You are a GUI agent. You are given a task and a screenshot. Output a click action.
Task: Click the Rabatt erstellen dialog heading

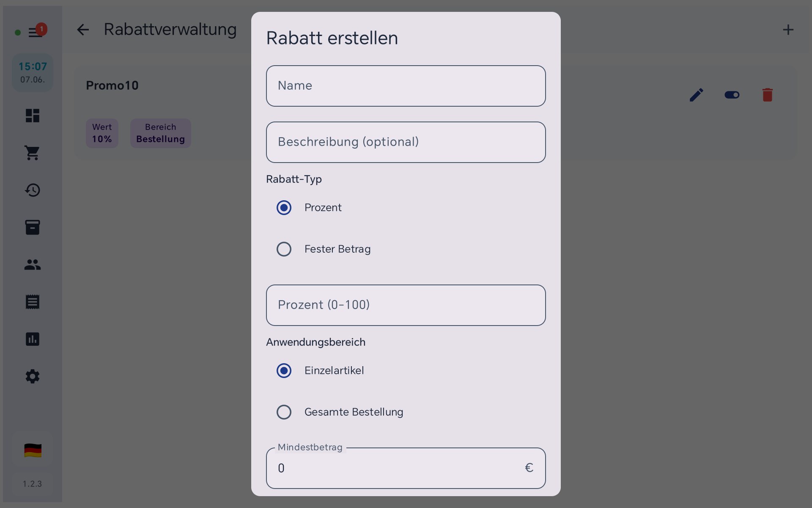click(332, 38)
